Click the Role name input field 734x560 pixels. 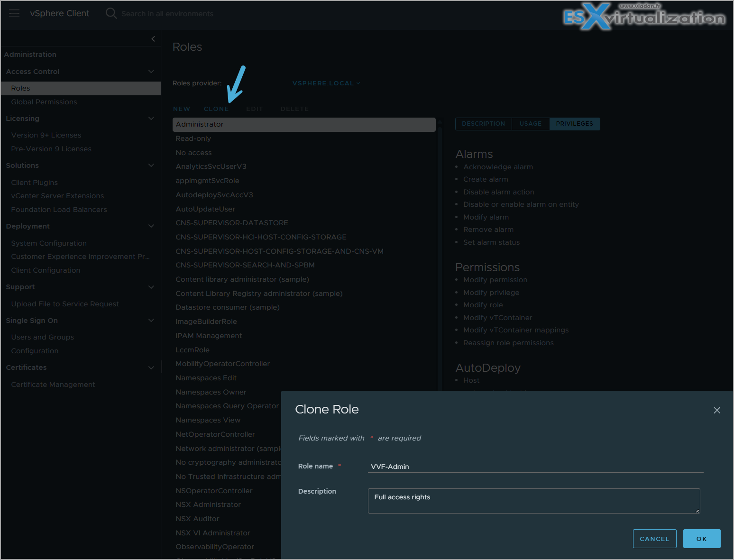[x=535, y=467]
